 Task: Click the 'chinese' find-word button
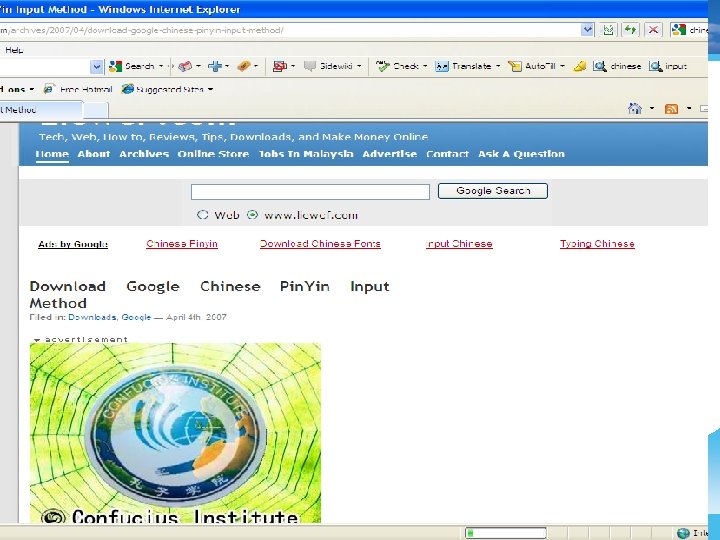617,67
